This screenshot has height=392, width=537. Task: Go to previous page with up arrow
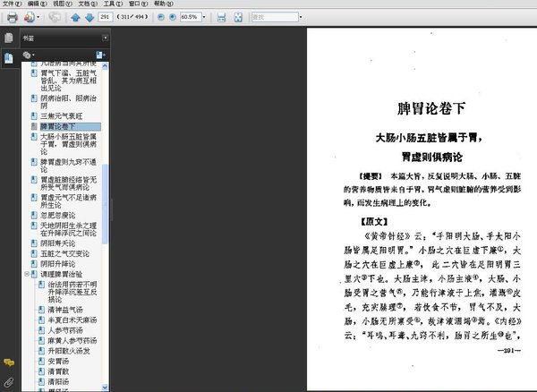click(x=75, y=17)
